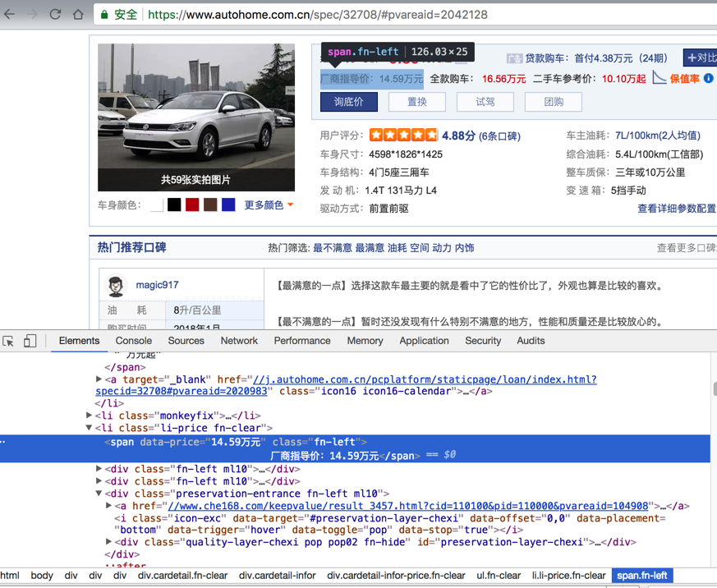The width and height of the screenshot is (717, 588).
Task: Filter reviews by 内饰
Action: click(x=465, y=248)
